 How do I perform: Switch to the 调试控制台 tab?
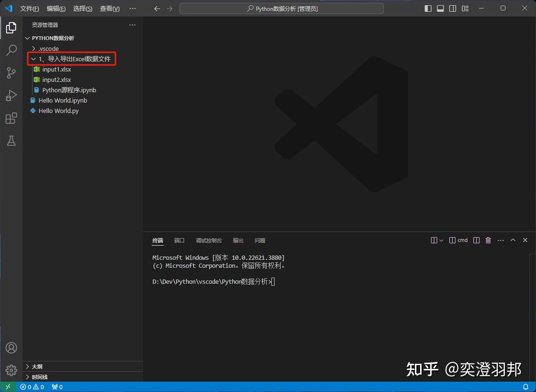(209, 240)
